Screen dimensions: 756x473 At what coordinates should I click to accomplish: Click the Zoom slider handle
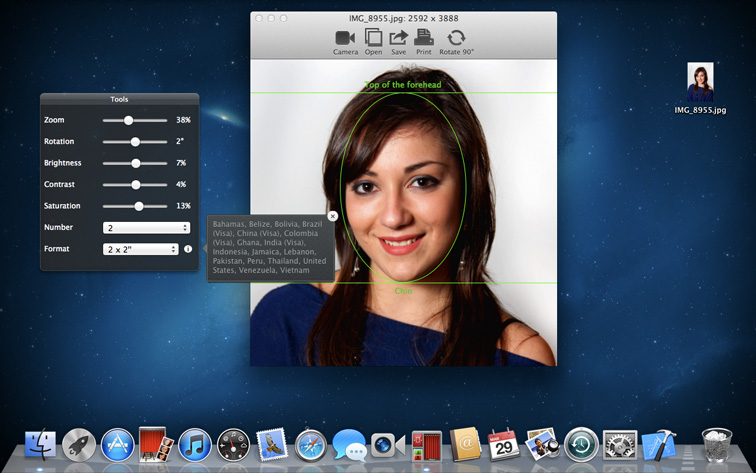tap(128, 121)
